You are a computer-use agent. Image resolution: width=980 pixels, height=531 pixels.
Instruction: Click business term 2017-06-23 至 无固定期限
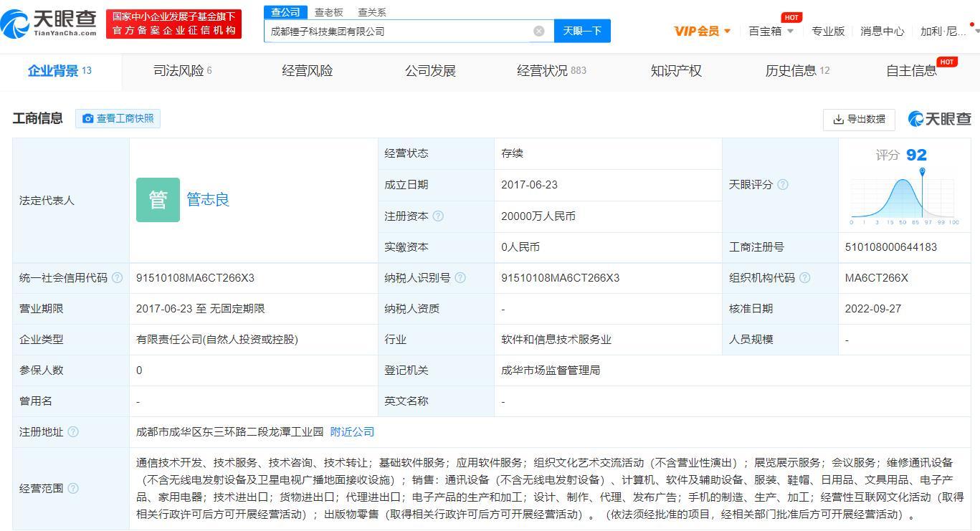pos(201,309)
